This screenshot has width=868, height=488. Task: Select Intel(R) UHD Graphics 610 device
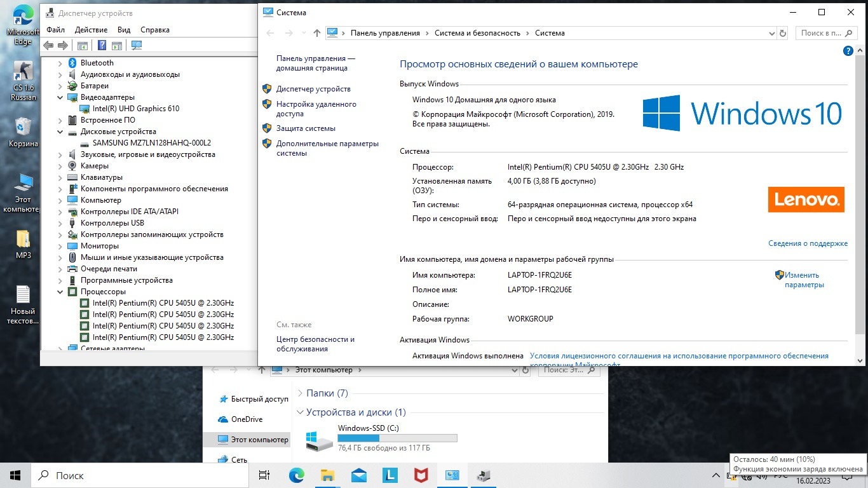click(x=136, y=109)
